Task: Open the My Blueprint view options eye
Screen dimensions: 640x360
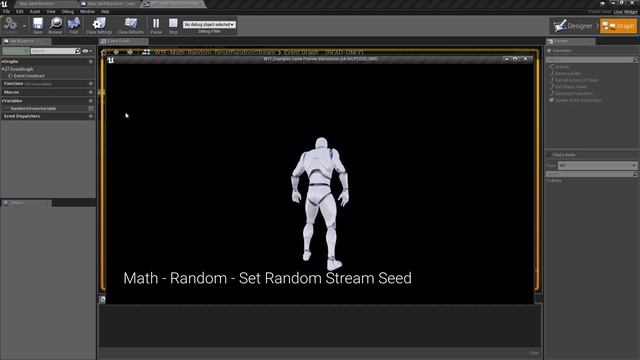Action: click(87, 51)
